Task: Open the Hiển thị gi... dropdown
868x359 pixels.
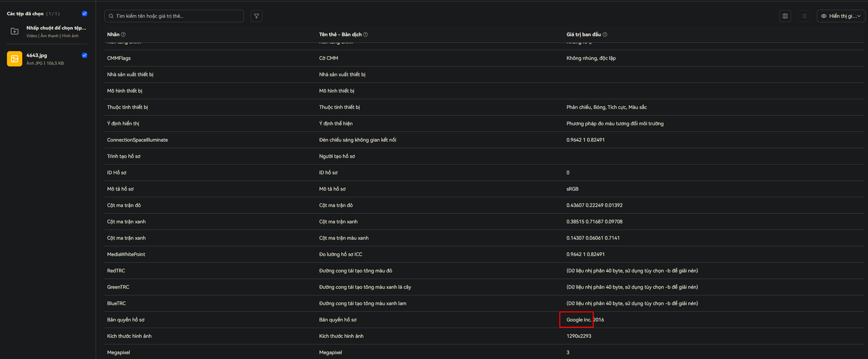Action: 841,16
